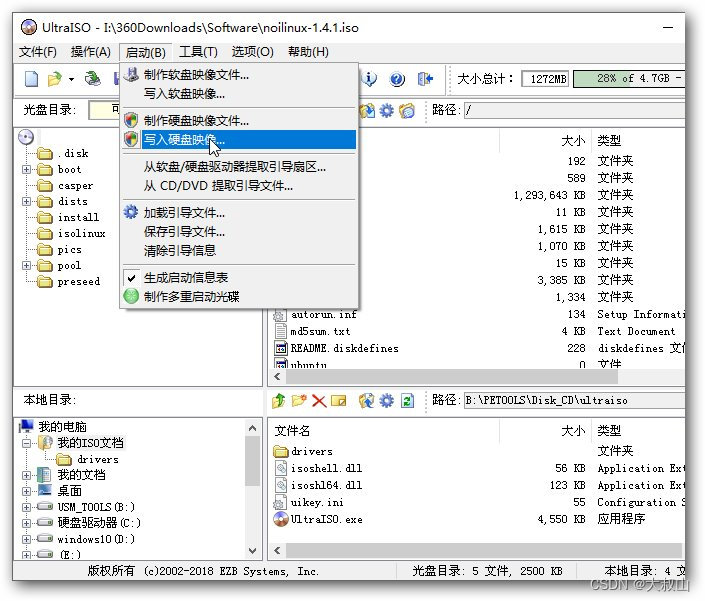Click the blue info toolbar icon
Image resolution: width=705 pixels, height=601 pixels.
(370, 79)
